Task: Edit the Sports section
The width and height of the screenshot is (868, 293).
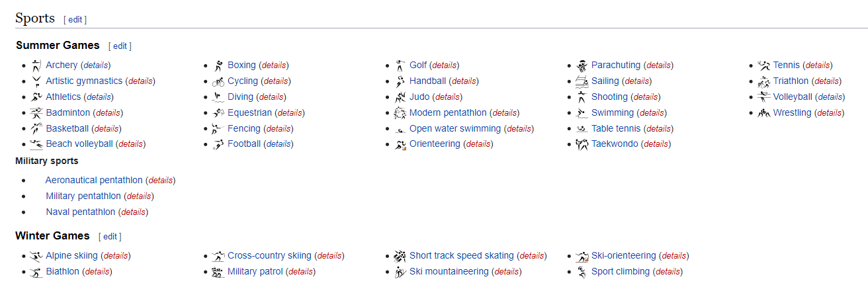Action: [x=75, y=20]
